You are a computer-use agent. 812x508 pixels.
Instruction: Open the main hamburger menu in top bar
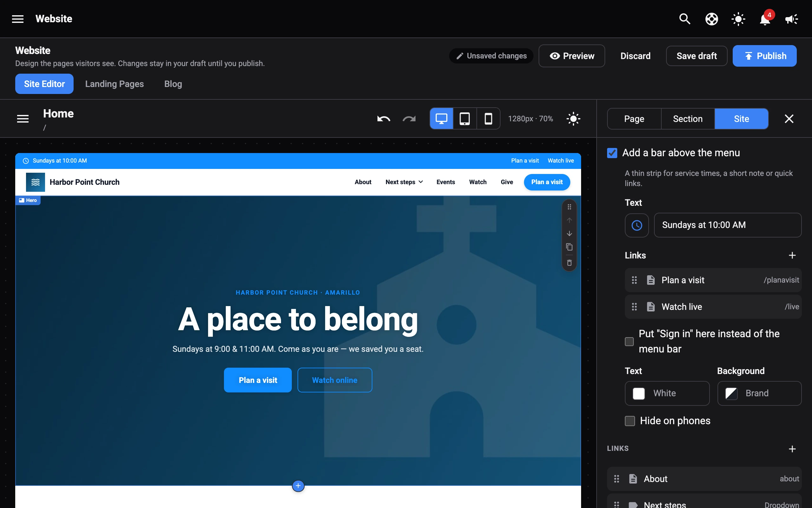pyautogui.click(x=18, y=19)
